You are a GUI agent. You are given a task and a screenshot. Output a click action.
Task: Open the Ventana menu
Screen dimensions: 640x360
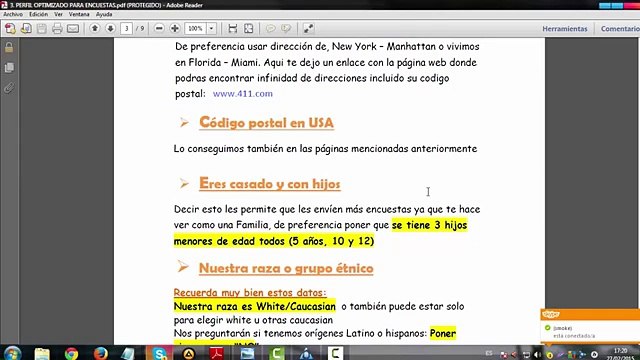(79, 14)
